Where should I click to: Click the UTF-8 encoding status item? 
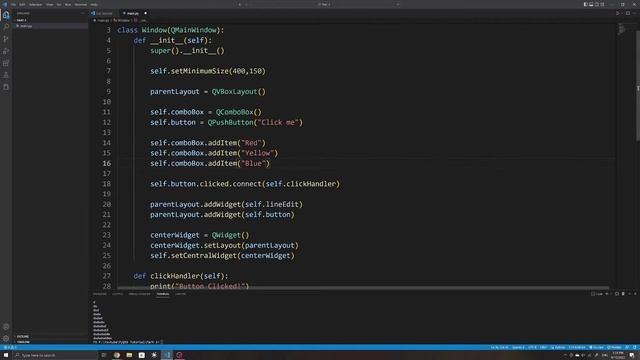point(532,347)
